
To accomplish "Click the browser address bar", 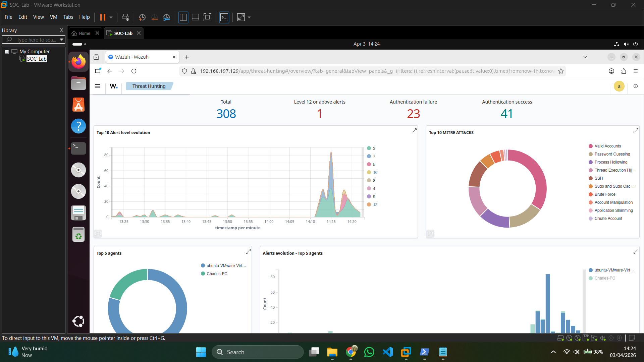I will tap(335, 71).
